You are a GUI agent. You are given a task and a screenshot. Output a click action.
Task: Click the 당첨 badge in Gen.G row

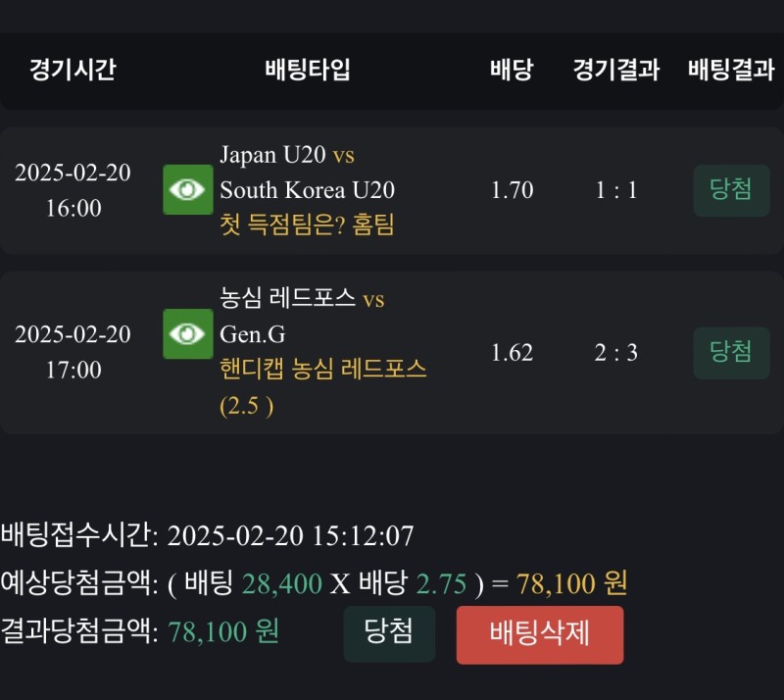pyautogui.click(x=731, y=352)
